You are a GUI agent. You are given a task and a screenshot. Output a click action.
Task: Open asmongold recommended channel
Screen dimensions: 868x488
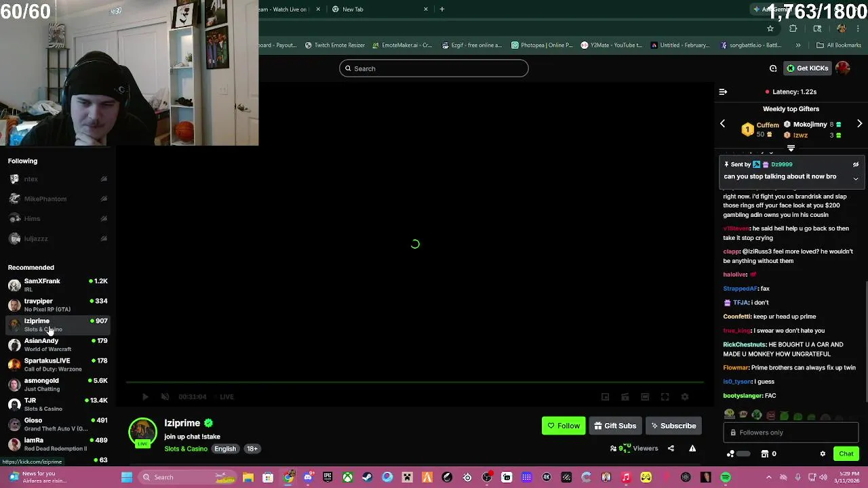58,384
